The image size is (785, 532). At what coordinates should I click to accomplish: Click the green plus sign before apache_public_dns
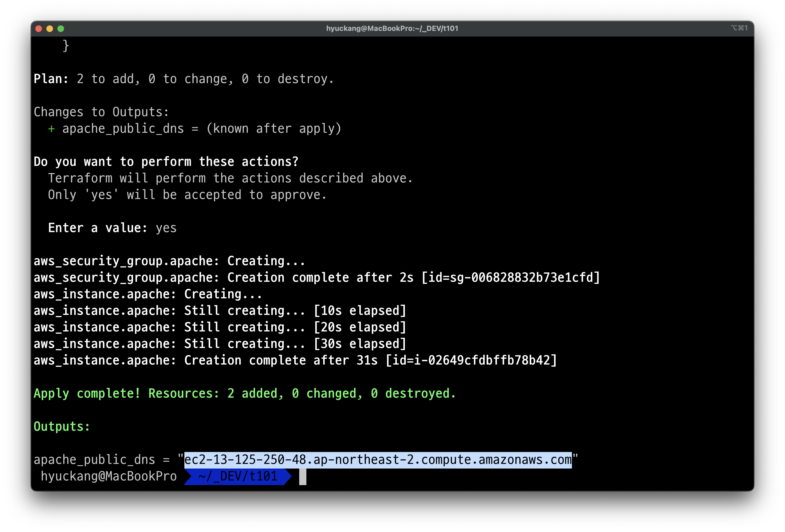[x=51, y=129]
